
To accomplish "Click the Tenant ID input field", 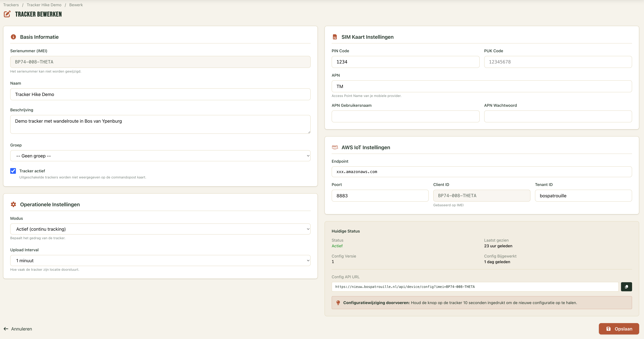I will click(x=583, y=195).
